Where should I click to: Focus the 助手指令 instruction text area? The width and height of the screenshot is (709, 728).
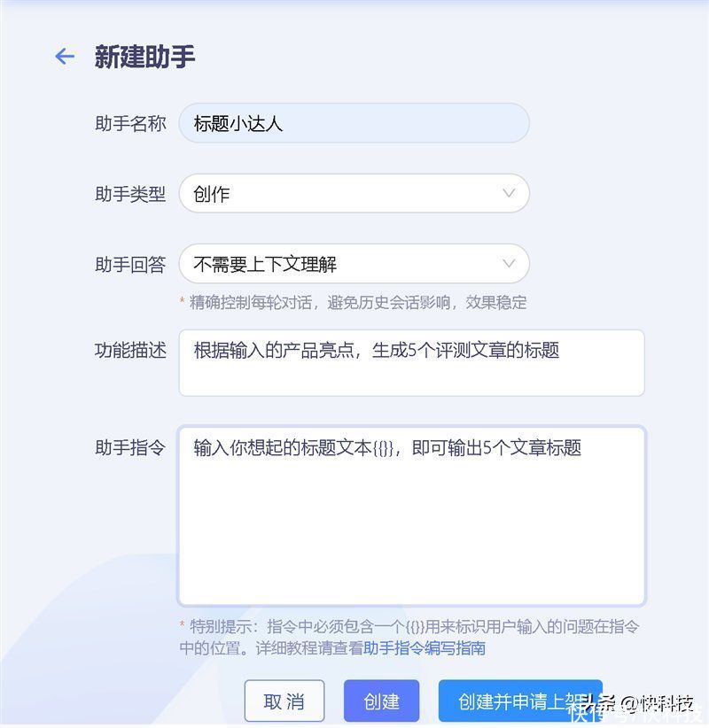(411, 515)
